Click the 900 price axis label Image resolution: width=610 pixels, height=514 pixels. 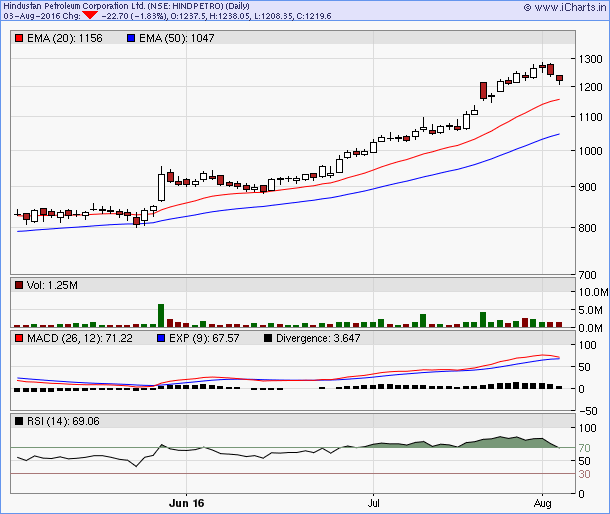pos(587,187)
